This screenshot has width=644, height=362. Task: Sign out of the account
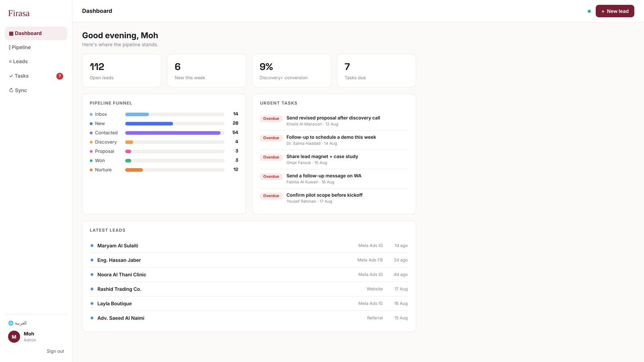55,351
